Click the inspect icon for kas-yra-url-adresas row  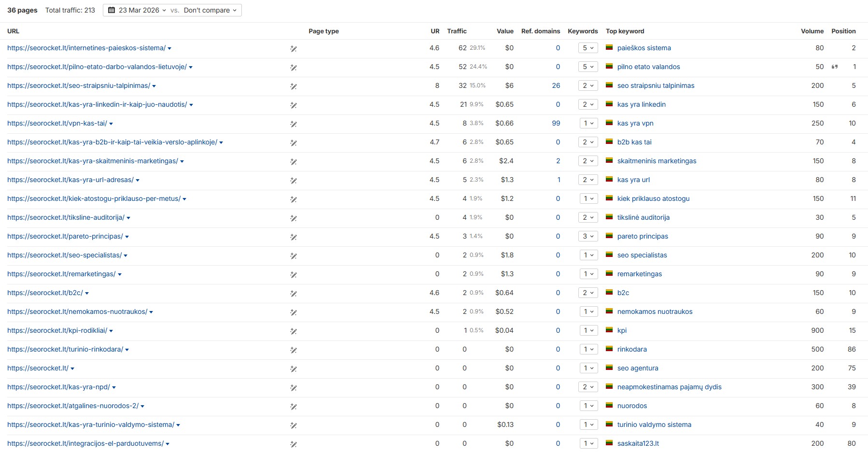(293, 181)
